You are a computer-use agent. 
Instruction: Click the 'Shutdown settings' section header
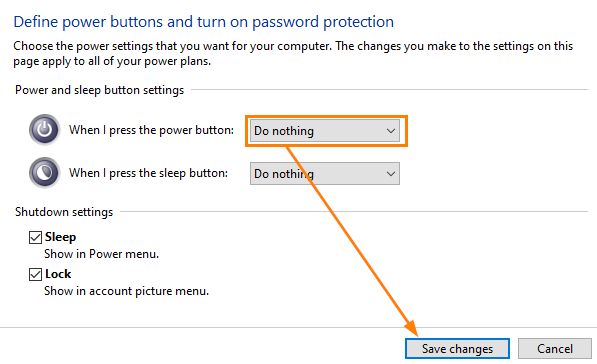pos(64,212)
